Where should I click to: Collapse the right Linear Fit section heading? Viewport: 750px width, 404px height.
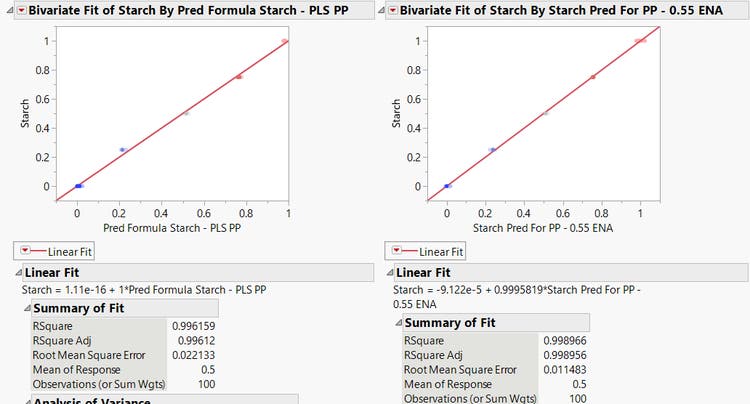coord(387,272)
